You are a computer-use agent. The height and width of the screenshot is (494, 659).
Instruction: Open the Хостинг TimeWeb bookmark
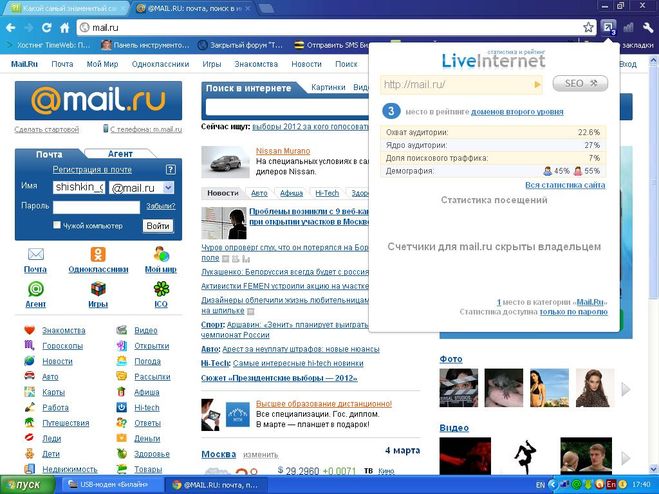pyautogui.click(x=49, y=45)
